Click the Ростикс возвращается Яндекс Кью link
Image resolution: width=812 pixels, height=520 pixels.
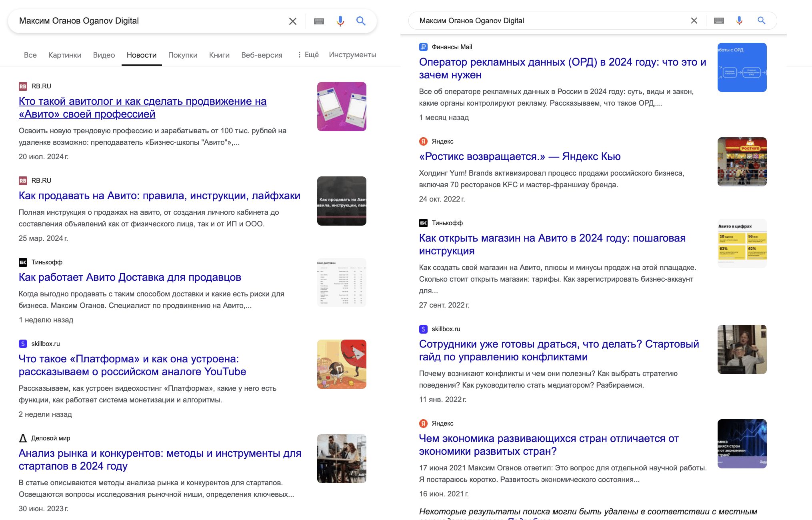[x=520, y=156]
